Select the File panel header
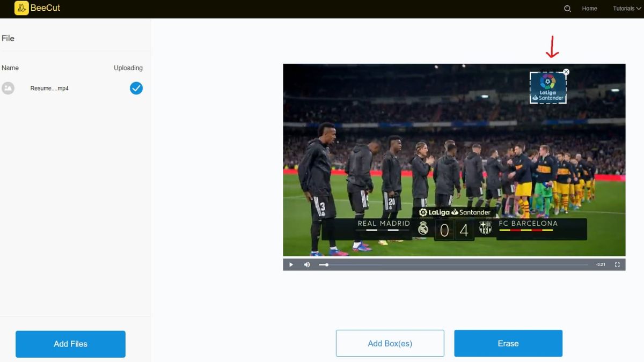 pyautogui.click(x=8, y=38)
